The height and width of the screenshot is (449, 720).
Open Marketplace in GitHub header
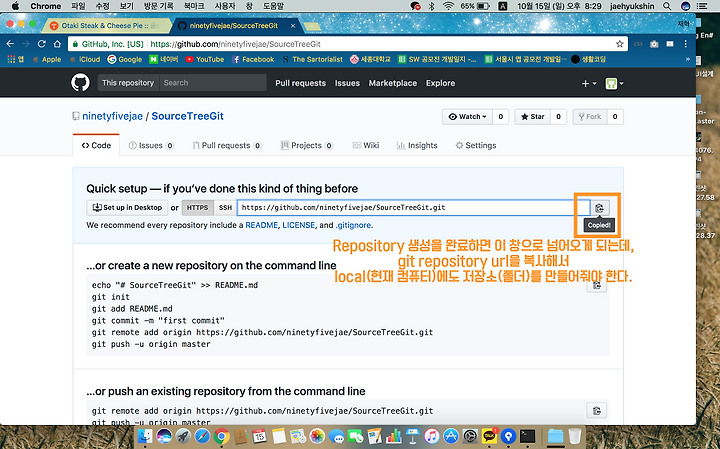click(x=393, y=83)
